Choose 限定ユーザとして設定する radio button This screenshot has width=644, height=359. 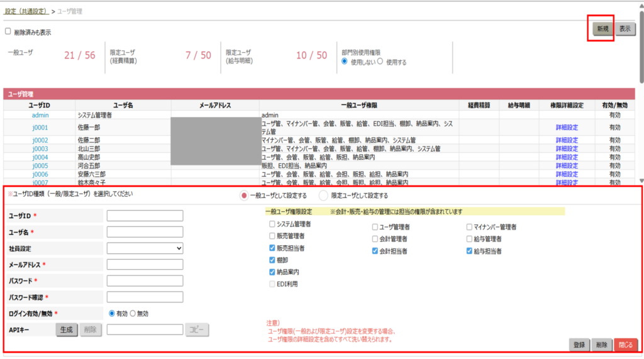(x=325, y=196)
